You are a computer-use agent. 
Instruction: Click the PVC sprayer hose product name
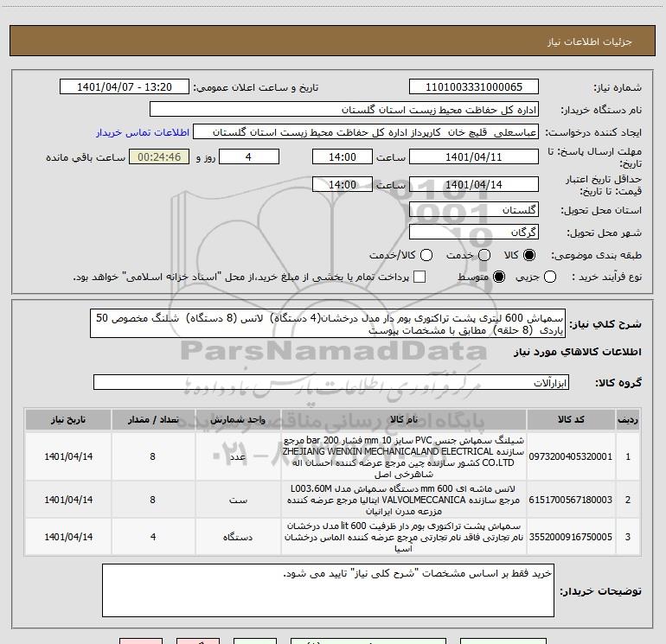click(404, 456)
